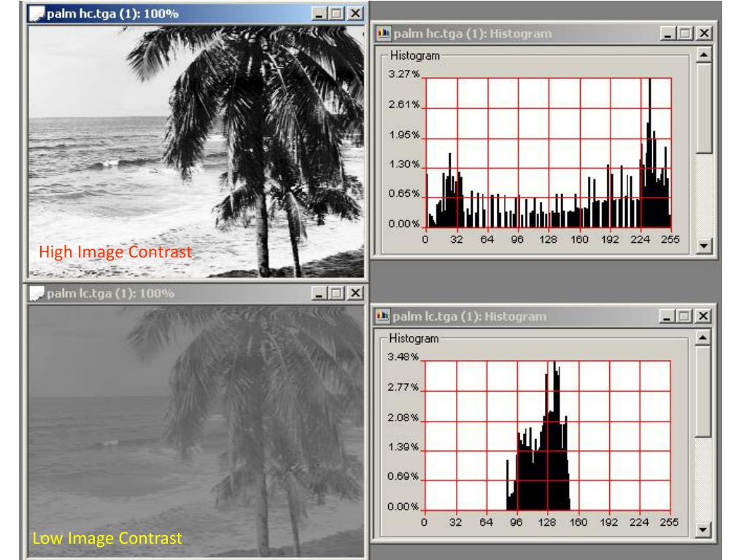This screenshot has width=747, height=560.
Task: Click the scroll down arrow in palm hc.tga Histogram
Action: [x=704, y=246]
